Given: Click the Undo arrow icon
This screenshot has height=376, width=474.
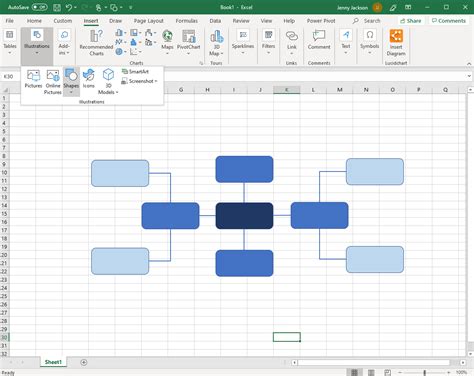Looking at the screenshot, I should tap(69, 7).
